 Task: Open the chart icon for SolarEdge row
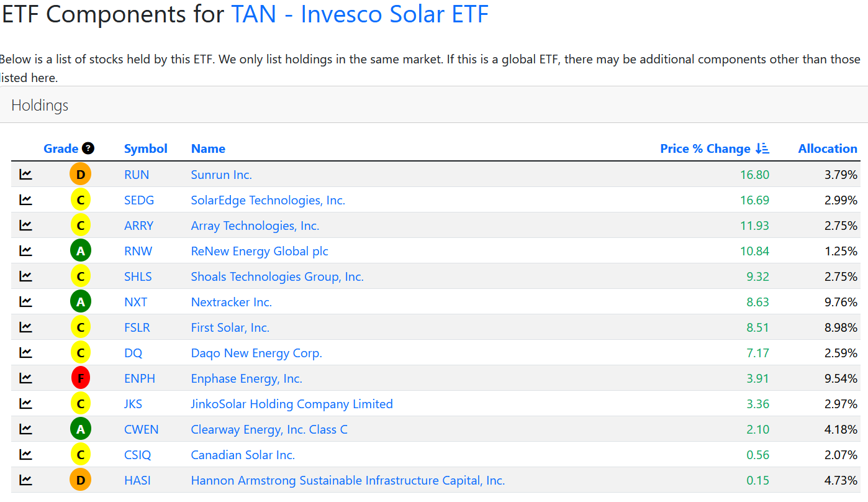coord(25,200)
